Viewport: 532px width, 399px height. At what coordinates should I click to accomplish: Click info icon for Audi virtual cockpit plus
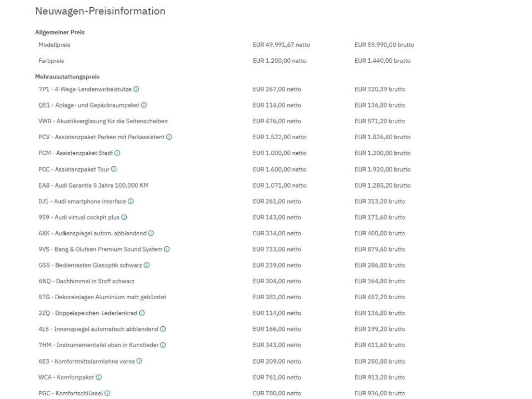tap(124, 217)
